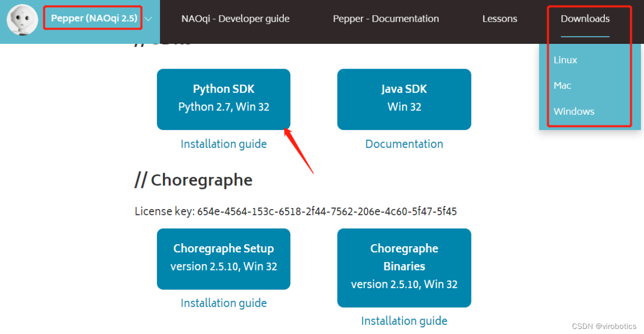Open Pepper - Documentation menu
The height and width of the screenshot is (334, 644).
[386, 19]
